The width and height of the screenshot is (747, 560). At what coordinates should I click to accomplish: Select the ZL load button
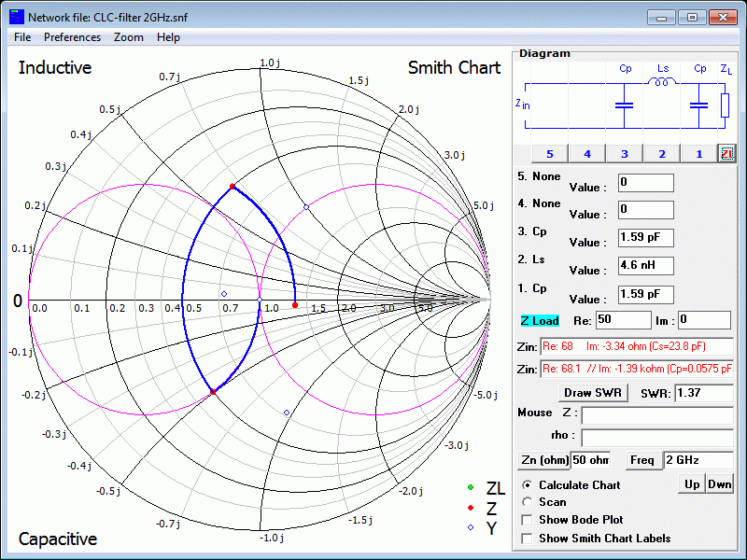726,154
